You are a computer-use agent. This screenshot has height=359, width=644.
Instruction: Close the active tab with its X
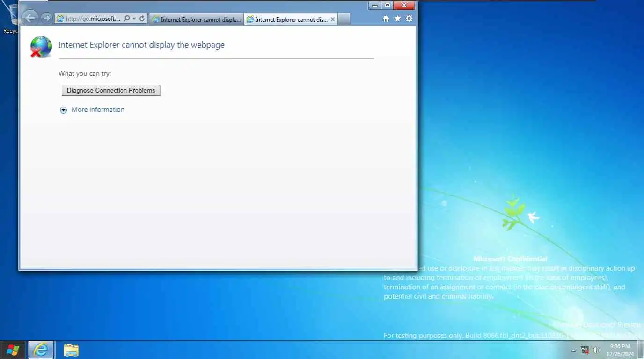click(333, 19)
